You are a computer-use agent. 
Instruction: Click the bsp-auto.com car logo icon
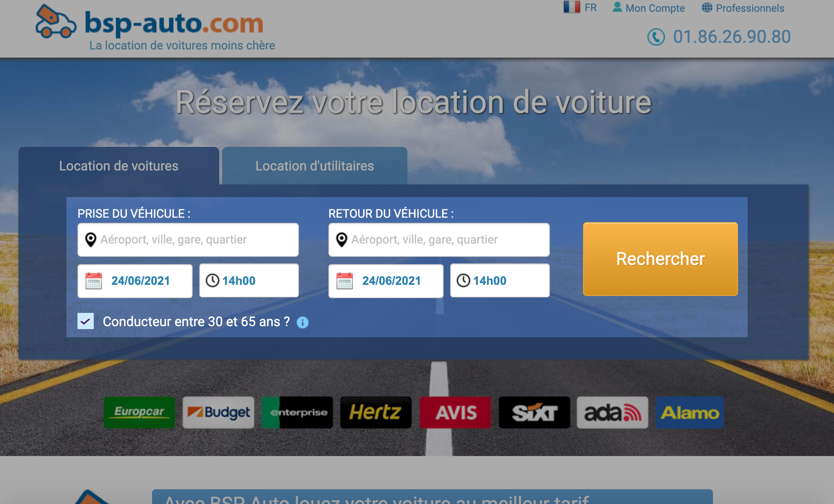pos(55,22)
